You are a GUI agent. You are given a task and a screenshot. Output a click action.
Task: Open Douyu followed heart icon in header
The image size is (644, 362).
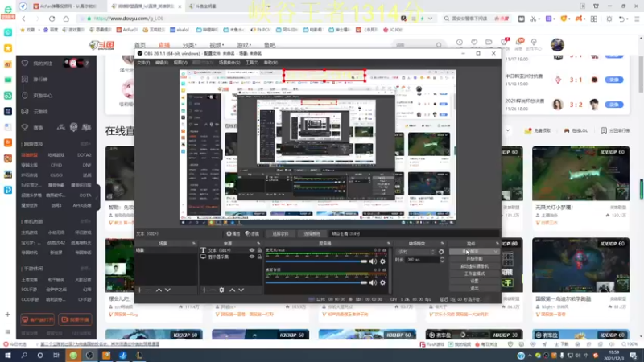point(474,43)
